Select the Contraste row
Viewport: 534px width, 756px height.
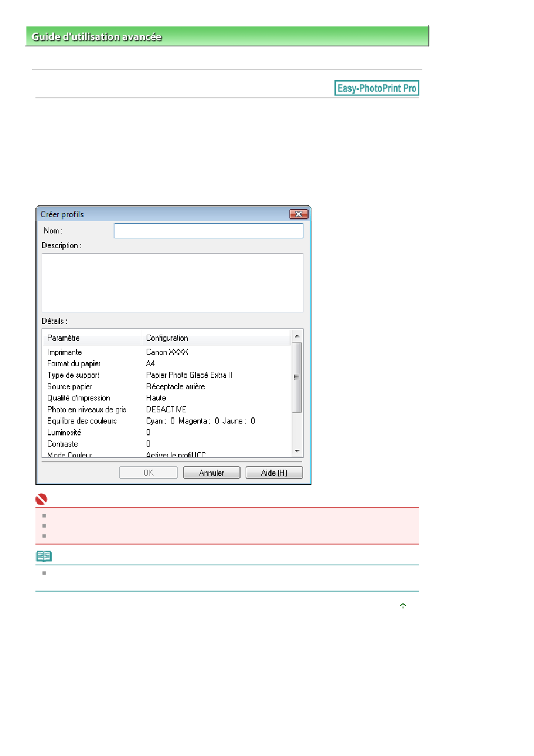168,444
